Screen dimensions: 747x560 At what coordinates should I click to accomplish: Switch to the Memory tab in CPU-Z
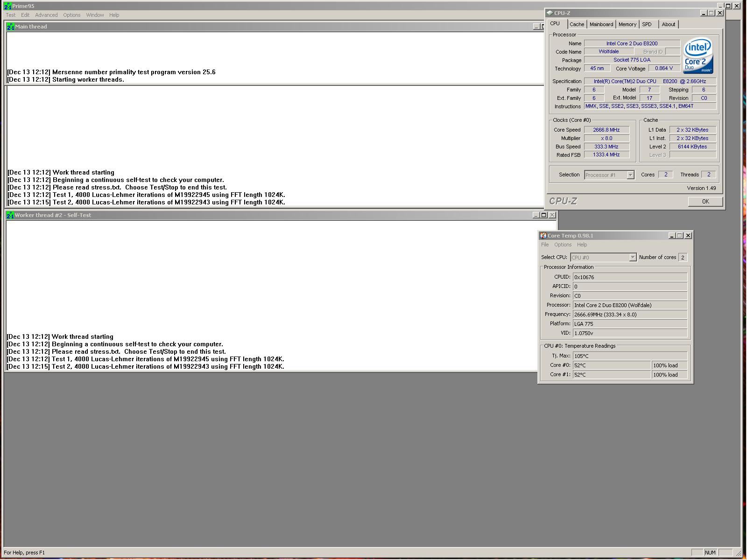point(627,24)
